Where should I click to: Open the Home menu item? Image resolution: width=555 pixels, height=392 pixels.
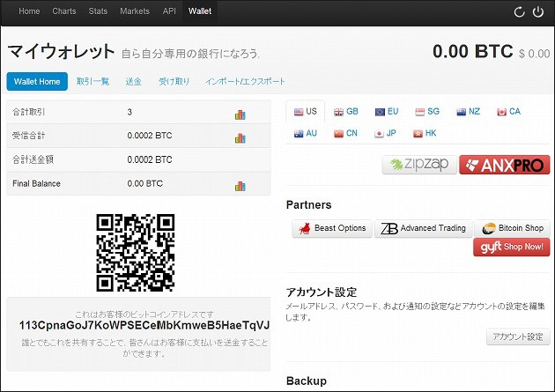pyautogui.click(x=29, y=11)
